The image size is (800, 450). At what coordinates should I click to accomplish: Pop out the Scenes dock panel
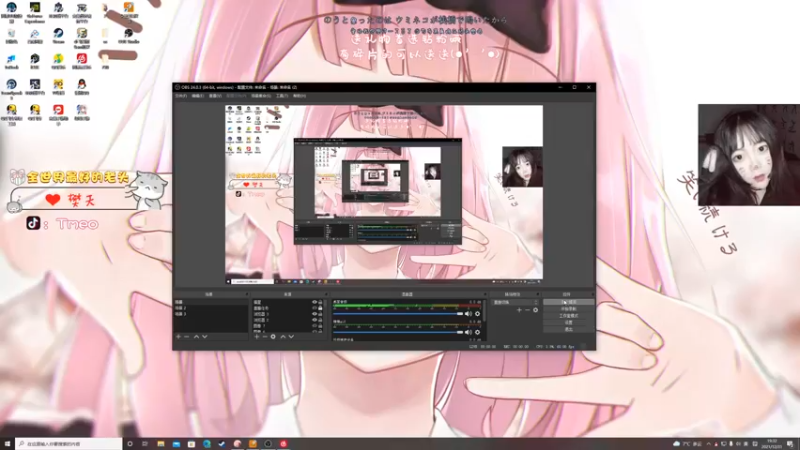point(247,294)
